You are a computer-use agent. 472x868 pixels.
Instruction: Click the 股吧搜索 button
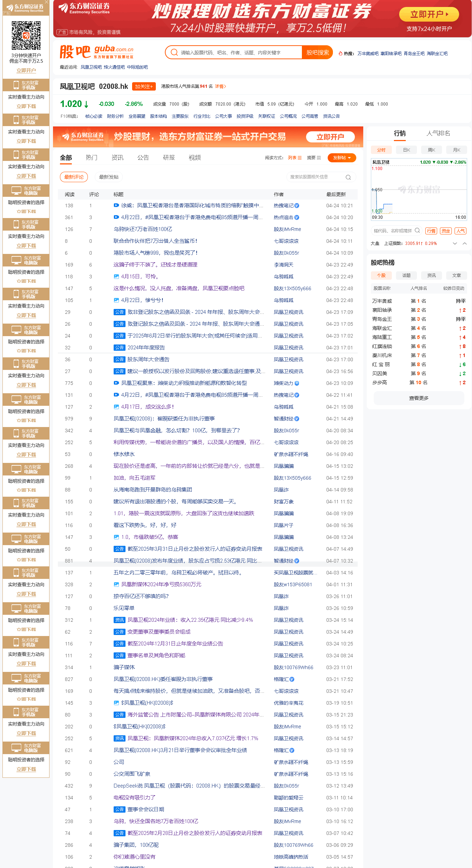click(317, 53)
